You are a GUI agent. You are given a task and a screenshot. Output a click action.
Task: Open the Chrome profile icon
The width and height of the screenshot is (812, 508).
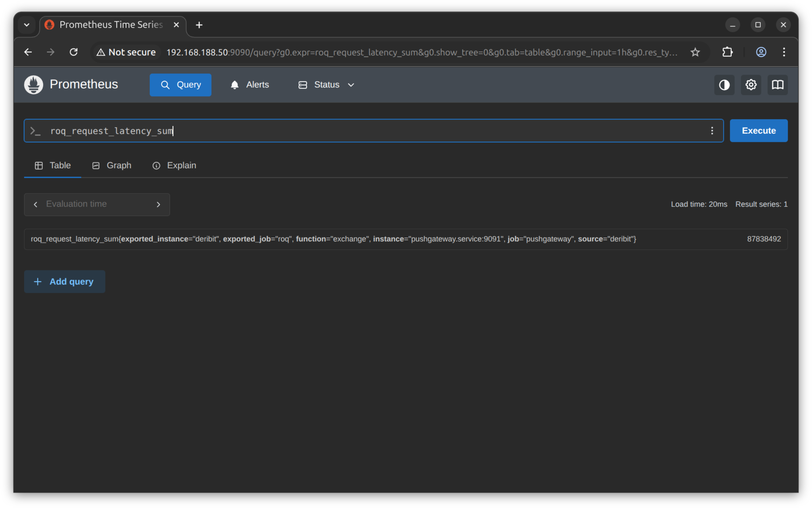(761, 52)
